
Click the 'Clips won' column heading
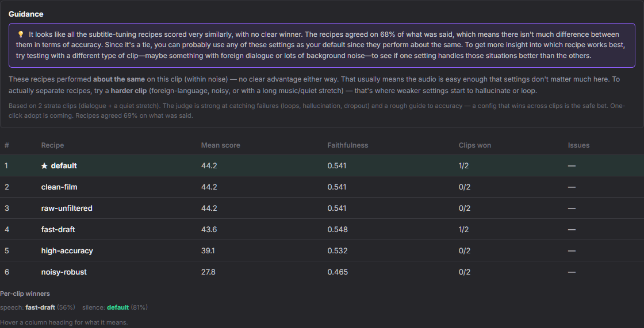[x=475, y=145]
